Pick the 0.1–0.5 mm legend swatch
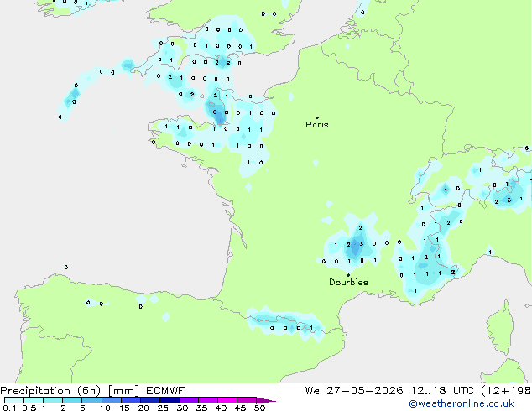532x411 pixels. point(14,400)
